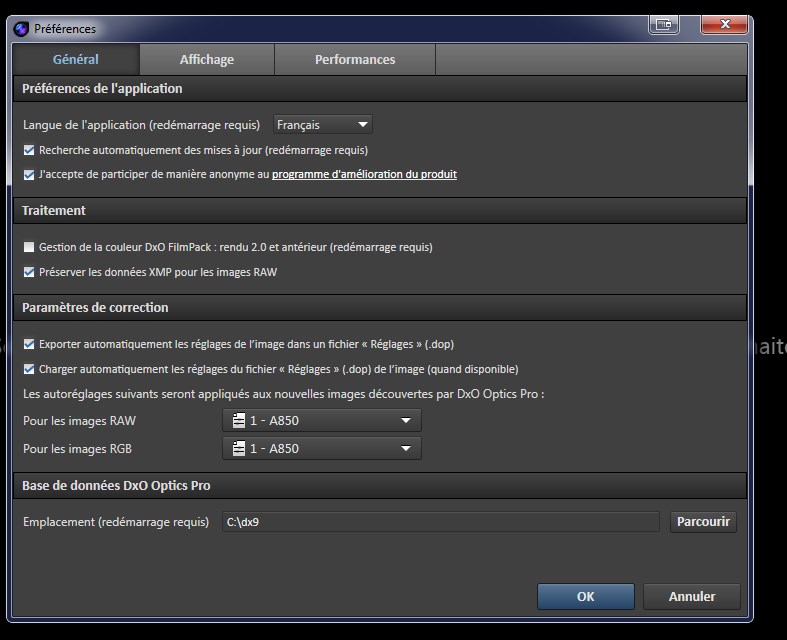Open the Affichage tab
787x640 pixels.
pos(207,59)
